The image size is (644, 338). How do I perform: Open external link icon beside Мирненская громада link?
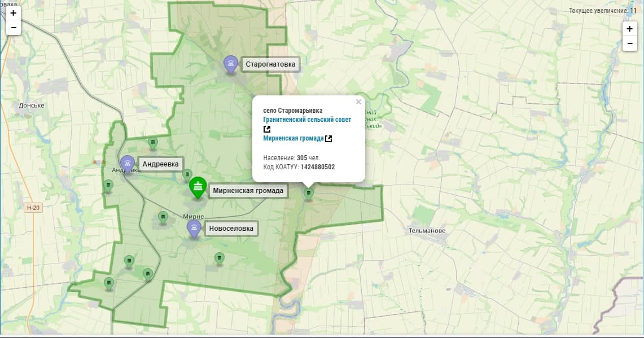(328, 138)
